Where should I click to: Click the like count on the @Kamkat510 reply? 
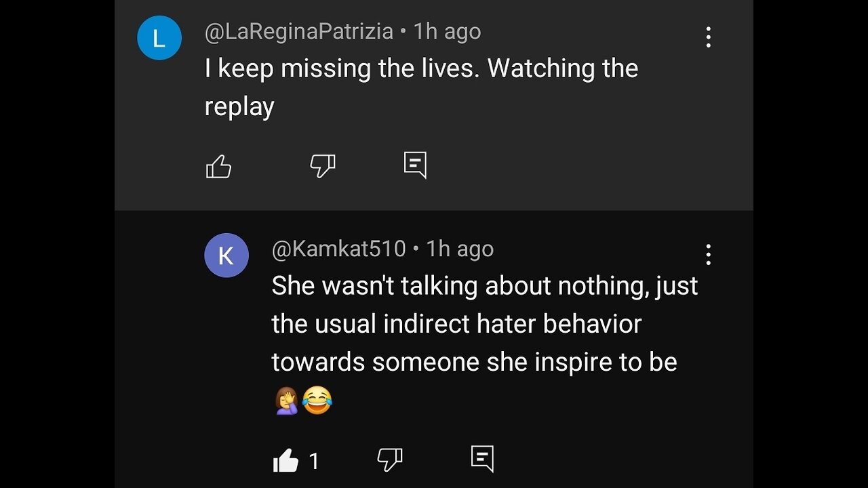pos(314,462)
